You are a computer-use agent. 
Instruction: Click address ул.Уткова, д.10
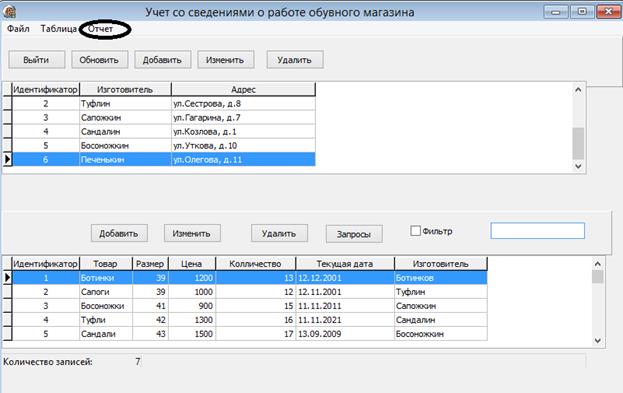[244, 146]
